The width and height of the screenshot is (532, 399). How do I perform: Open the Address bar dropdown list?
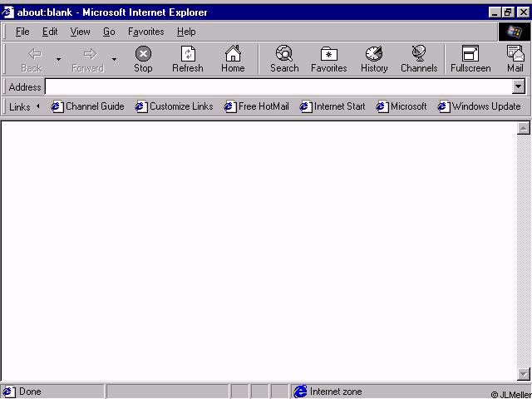518,86
